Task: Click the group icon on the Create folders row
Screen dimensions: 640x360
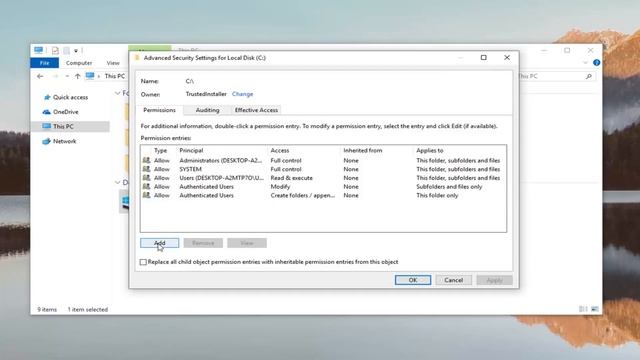Action: 146,195
